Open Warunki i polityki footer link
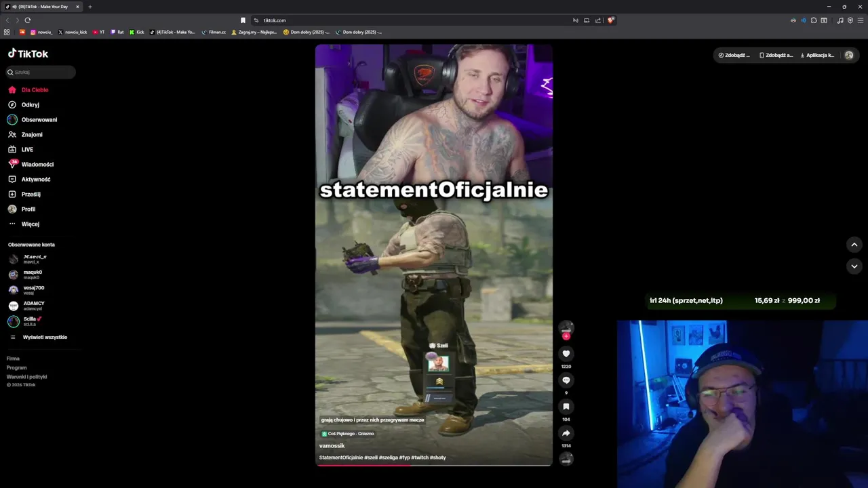This screenshot has width=868, height=488. tap(26, 376)
